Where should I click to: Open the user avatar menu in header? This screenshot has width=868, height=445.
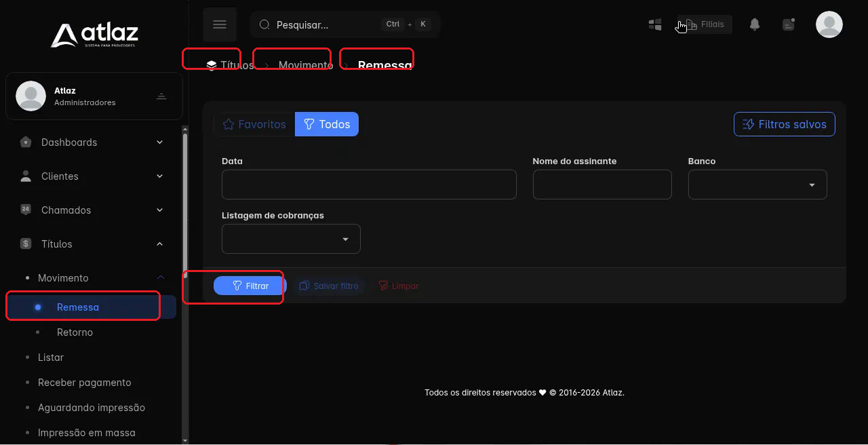pos(829,24)
